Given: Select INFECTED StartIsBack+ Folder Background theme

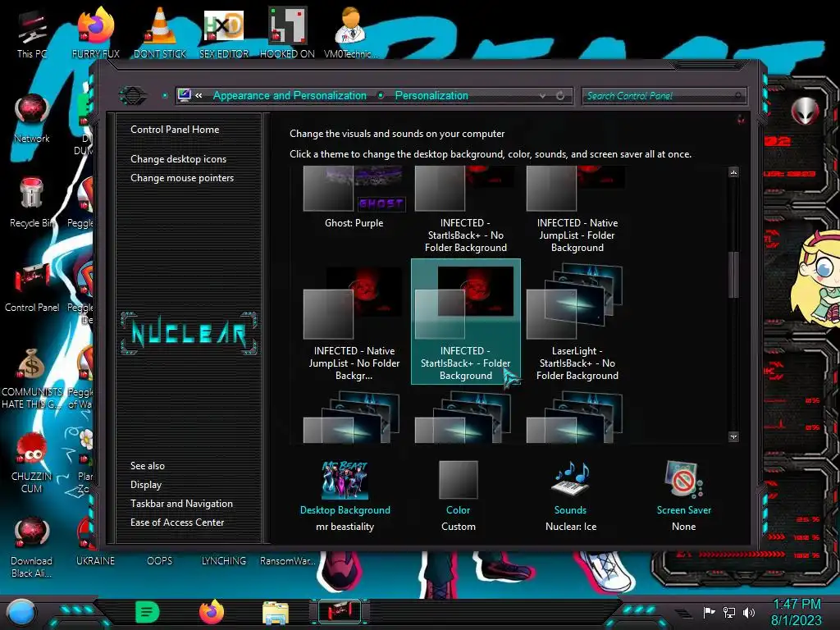Looking at the screenshot, I should coord(466,322).
